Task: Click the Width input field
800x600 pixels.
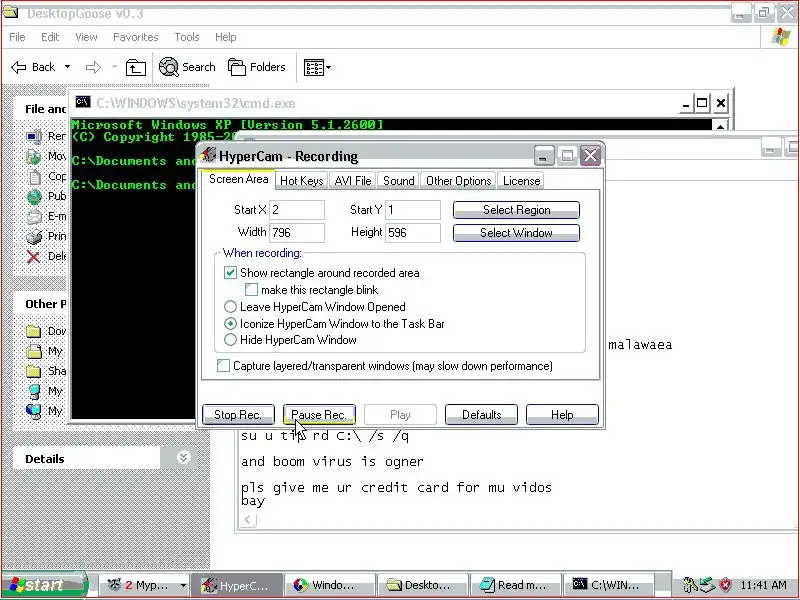Action: tap(297, 233)
